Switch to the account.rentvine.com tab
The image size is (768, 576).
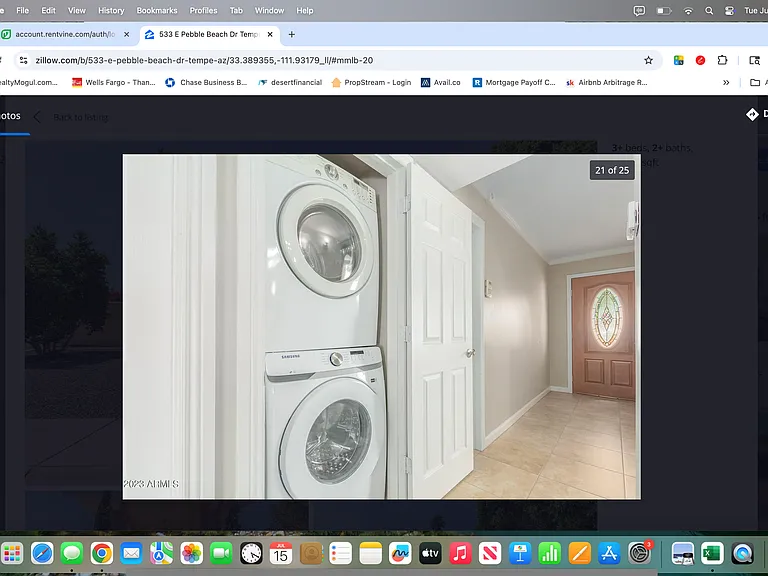64,34
